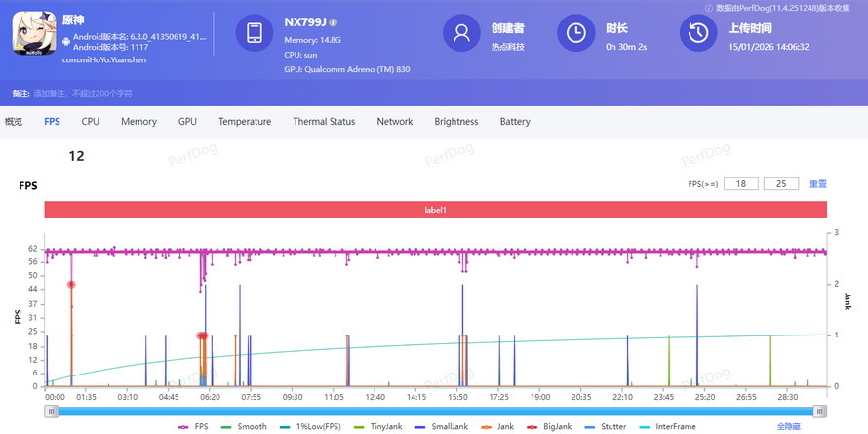Image resolution: width=868 pixels, height=434 pixels.
Task: Toggle InterFrame series in legend
Action: (x=666, y=427)
